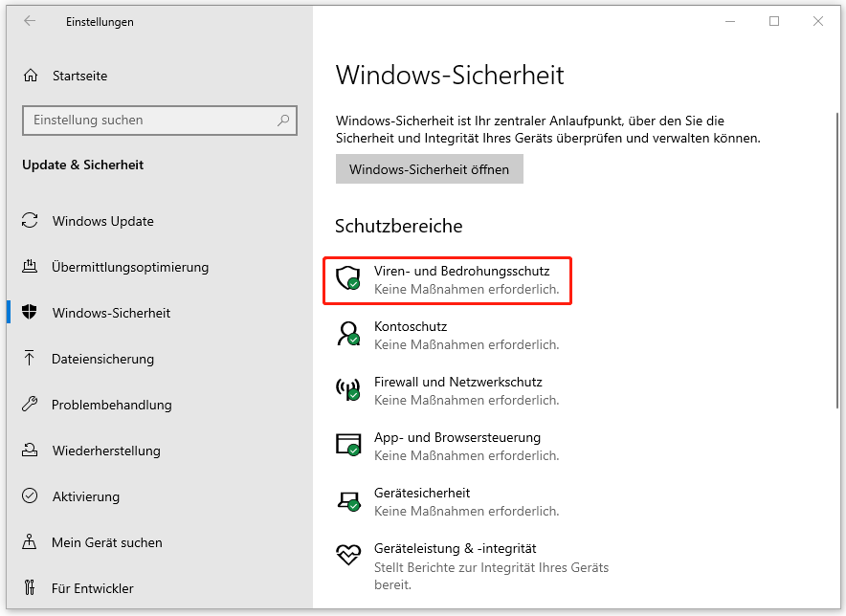Select the Problembehandlung wrench icon
Viewport: 846px width, 616px height.
[x=30, y=405]
